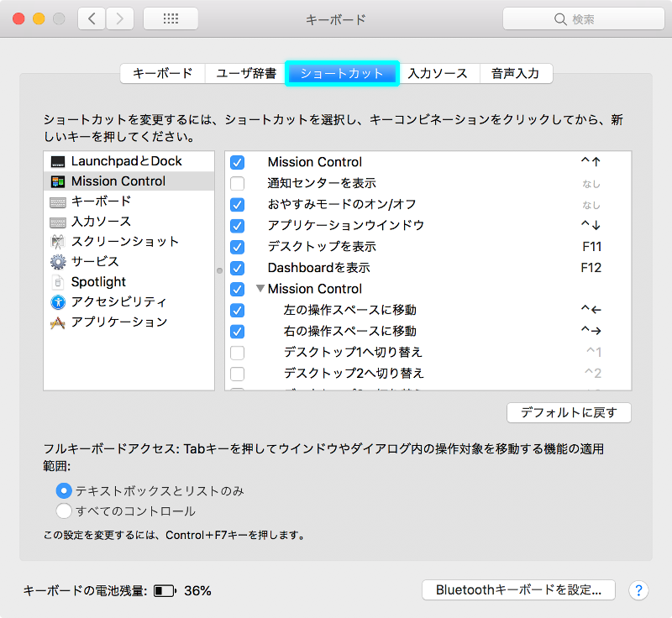Click the アプリケーション category icon

point(58,322)
